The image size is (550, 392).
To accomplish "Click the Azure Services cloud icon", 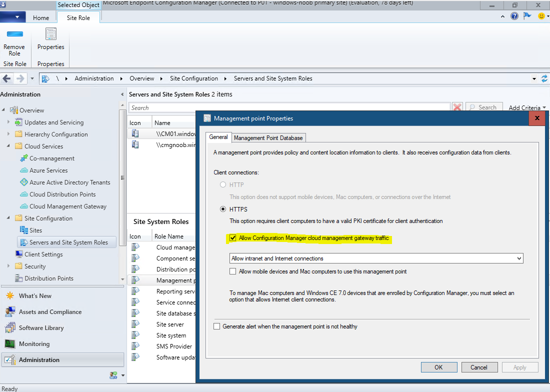I will click(24, 170).
